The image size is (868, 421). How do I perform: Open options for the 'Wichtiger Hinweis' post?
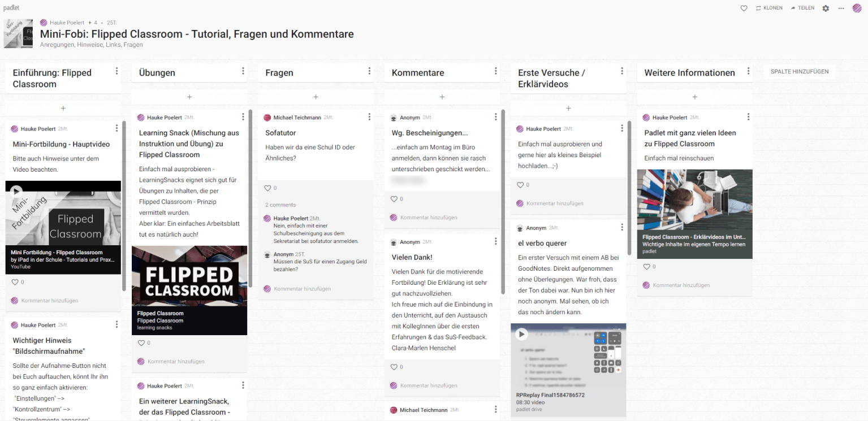tap(116, 324)
